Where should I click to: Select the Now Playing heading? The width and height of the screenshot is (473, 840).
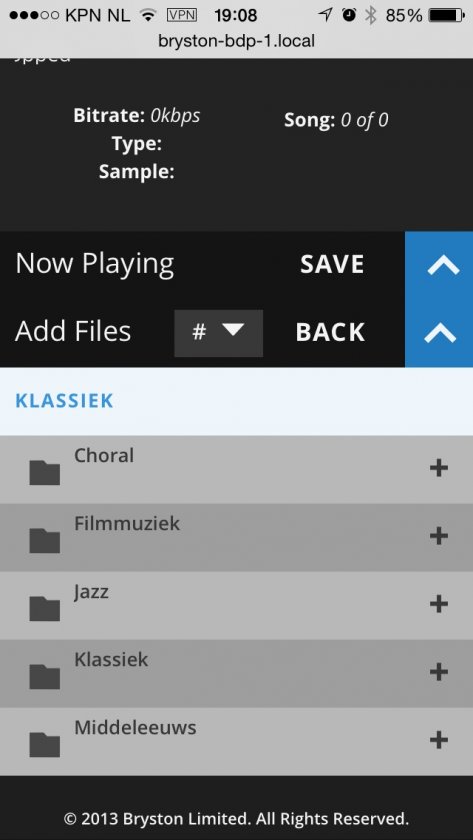pos(95,264)
